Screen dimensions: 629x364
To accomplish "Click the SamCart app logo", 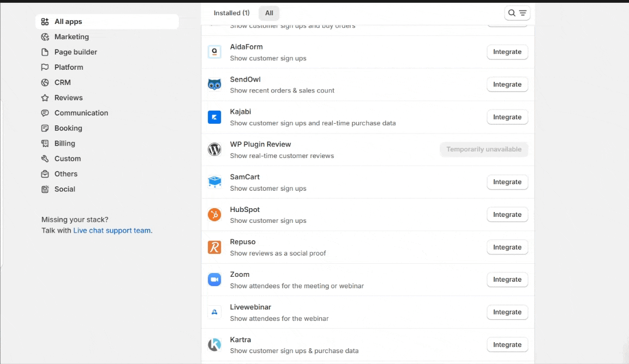I will [x=214, y=182].
